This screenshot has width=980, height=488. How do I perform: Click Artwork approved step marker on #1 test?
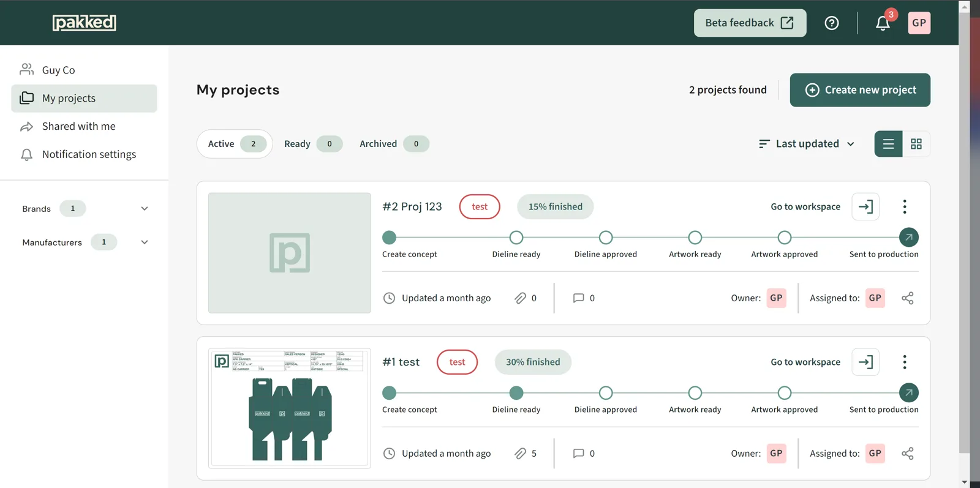785,393
